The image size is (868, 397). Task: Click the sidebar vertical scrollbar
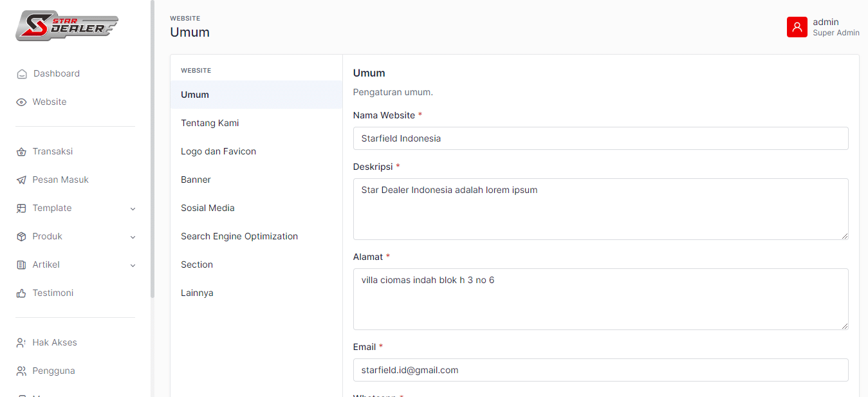point(152,148)
